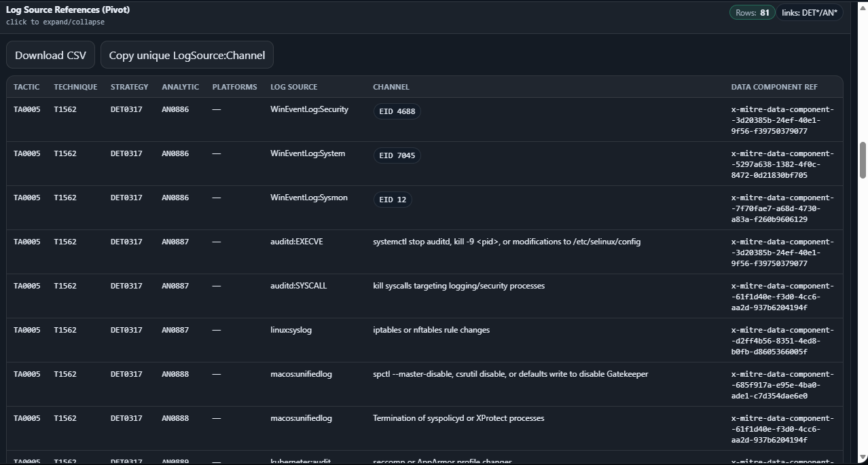Screen dimensions: 868x465
Task: Click AN0888 in the spctl --master-disable row
Action: click(175, 374)
